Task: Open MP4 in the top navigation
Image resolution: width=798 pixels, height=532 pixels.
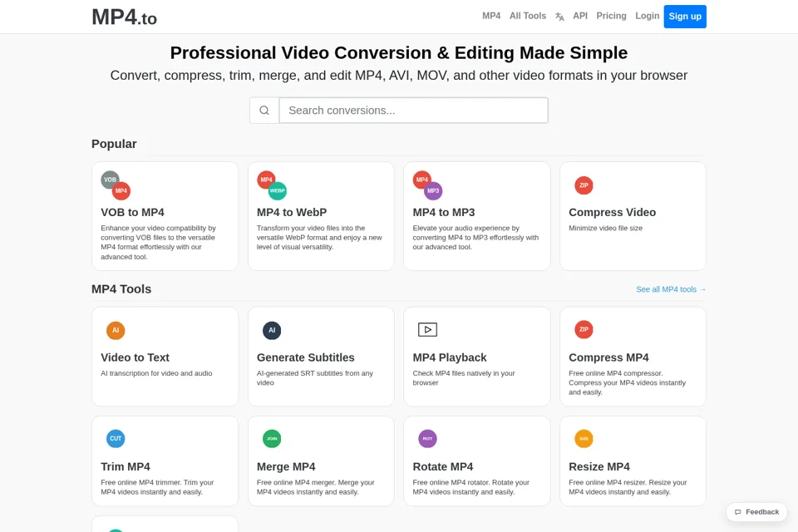Action: click(491, 16)
